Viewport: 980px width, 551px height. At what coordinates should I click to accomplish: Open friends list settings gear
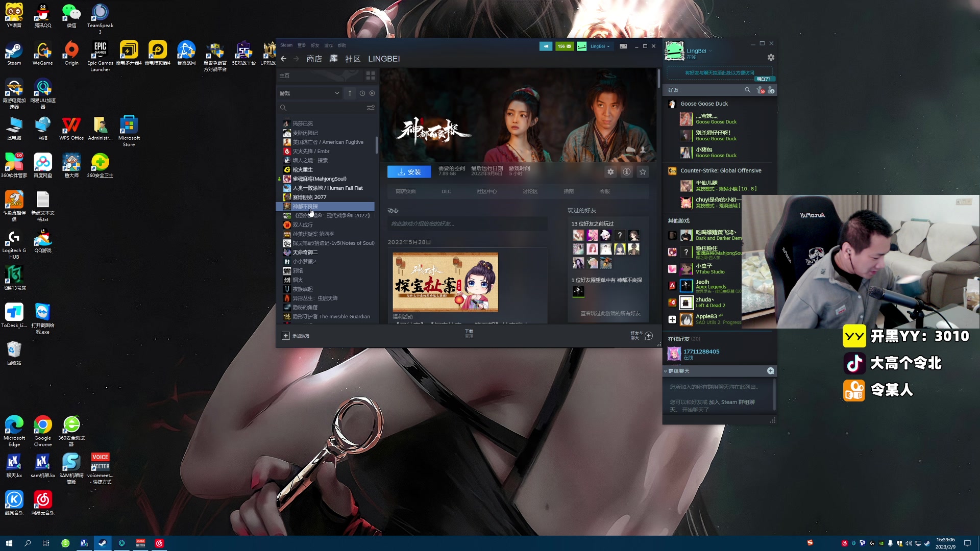tap(771, 58)
